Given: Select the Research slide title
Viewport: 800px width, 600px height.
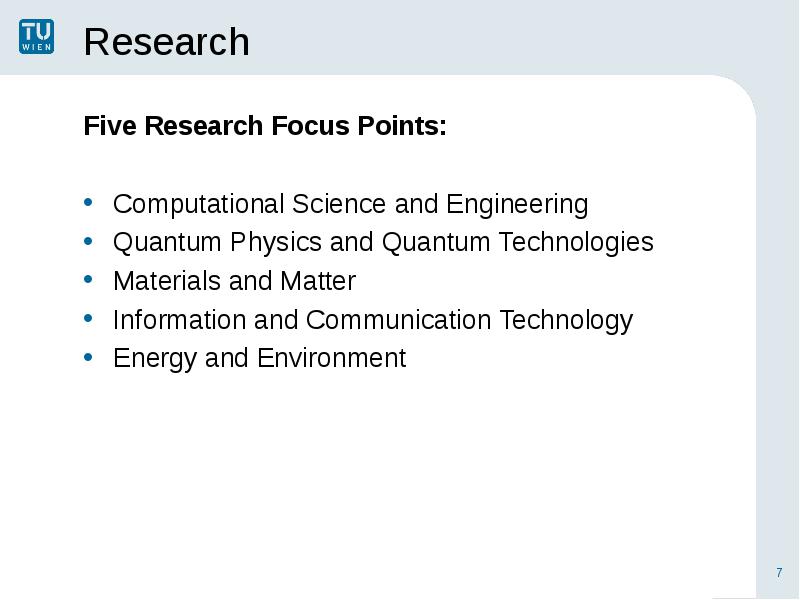Looking at the screenshot, I should (x=166, y=42).
